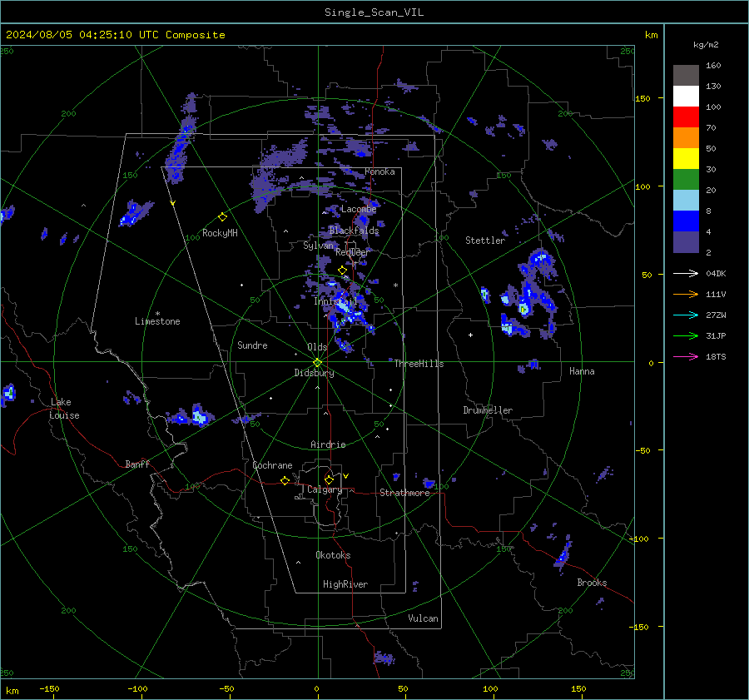This screenshot has width=749, height=700.
Task: Click the asterisk marker northeast of Innisfail
Action: pos(395,285)
